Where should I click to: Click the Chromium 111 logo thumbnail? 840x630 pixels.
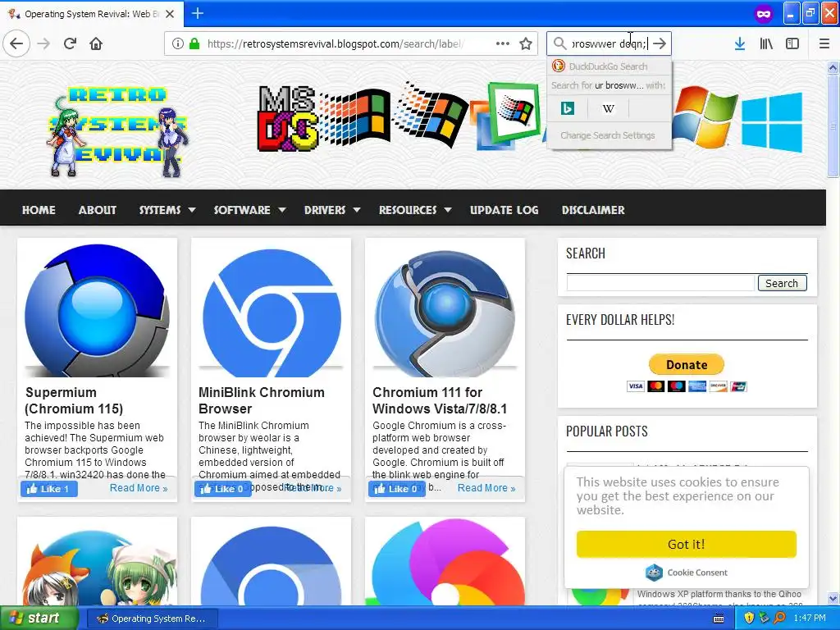[x=445, y=313]
